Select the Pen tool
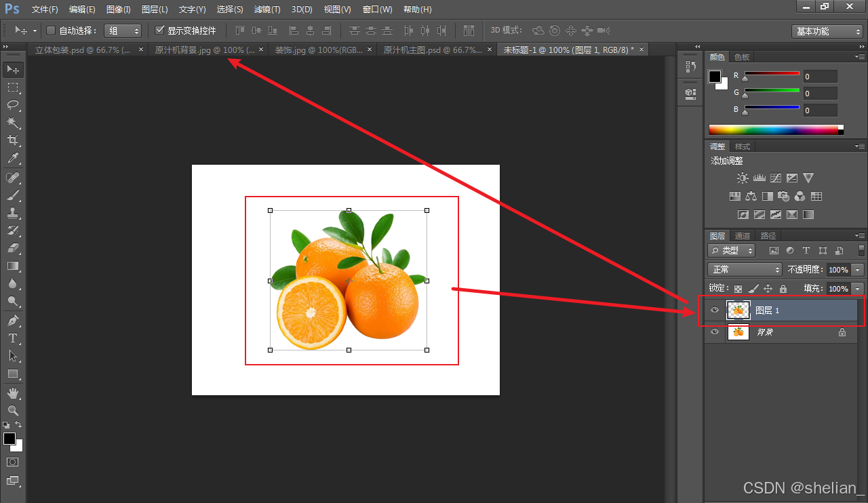 [13, 320]
